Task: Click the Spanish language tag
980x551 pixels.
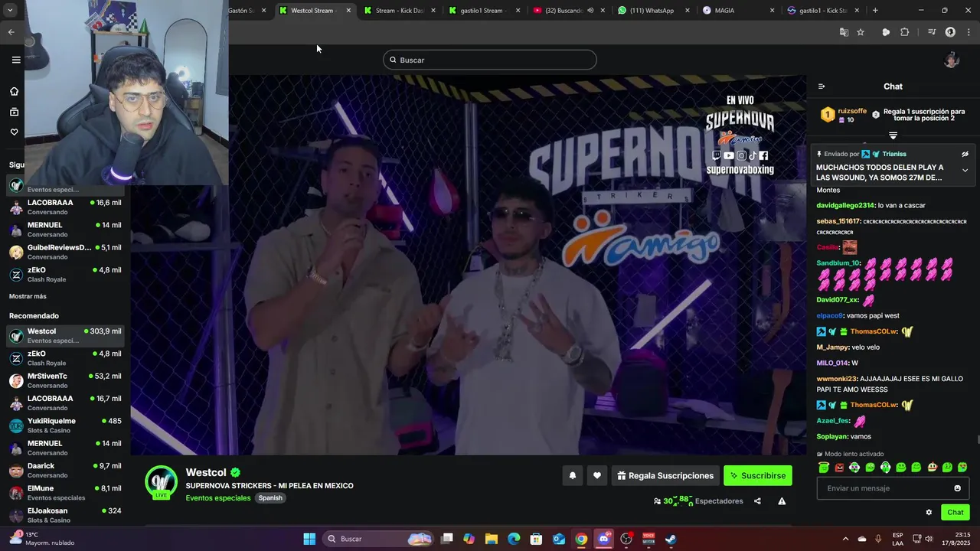Action: (x=270, y=498)
